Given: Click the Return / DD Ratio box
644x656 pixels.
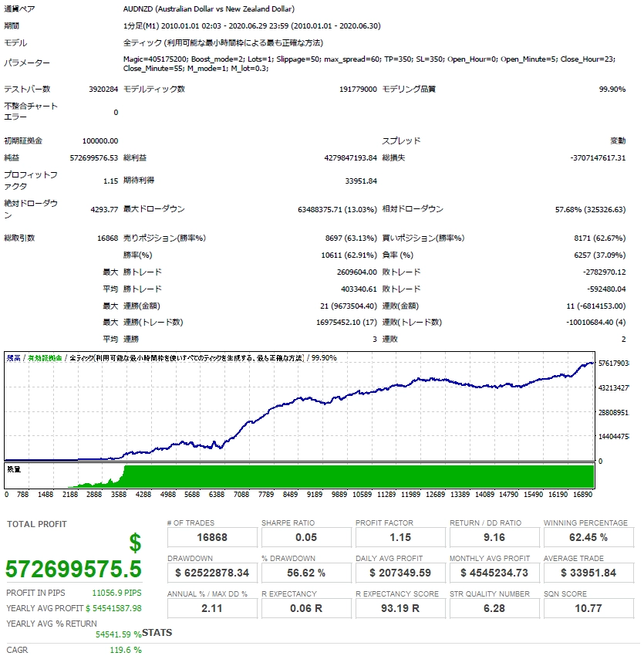Looking at the screenshot, I should tap(494, 537).
